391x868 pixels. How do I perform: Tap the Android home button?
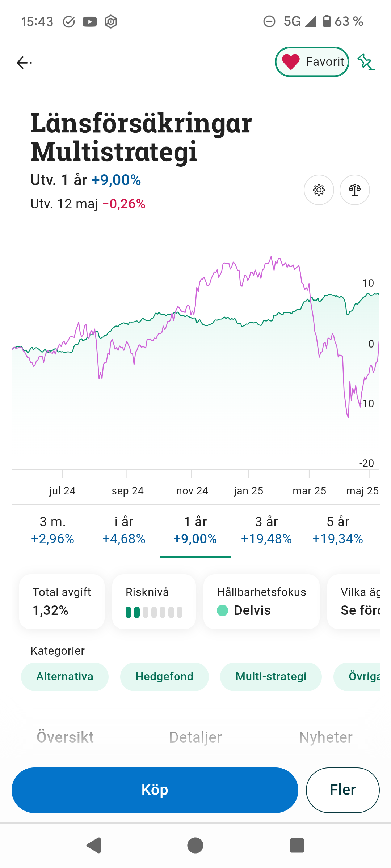[195, 846]
